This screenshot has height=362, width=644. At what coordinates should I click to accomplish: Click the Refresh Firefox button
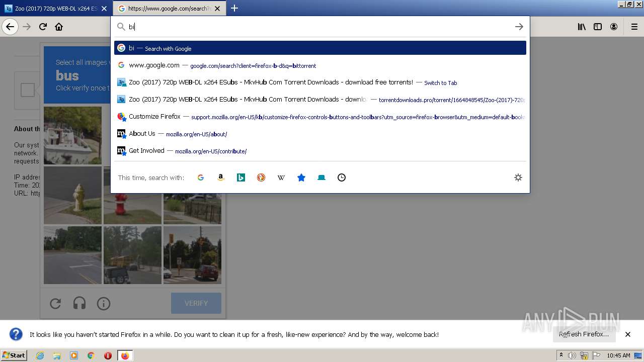pos(584,334)
